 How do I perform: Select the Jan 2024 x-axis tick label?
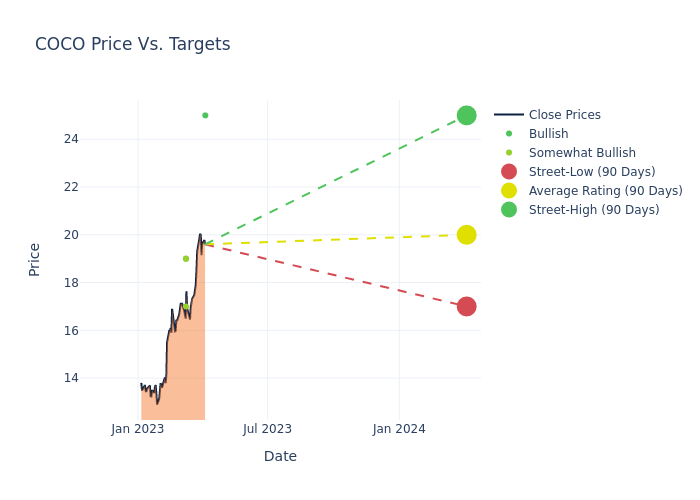[x=399, y=429]
